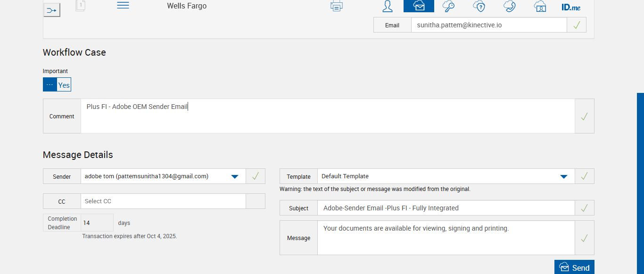
Task: Click the Send button
Action: [x=574, y=267]
